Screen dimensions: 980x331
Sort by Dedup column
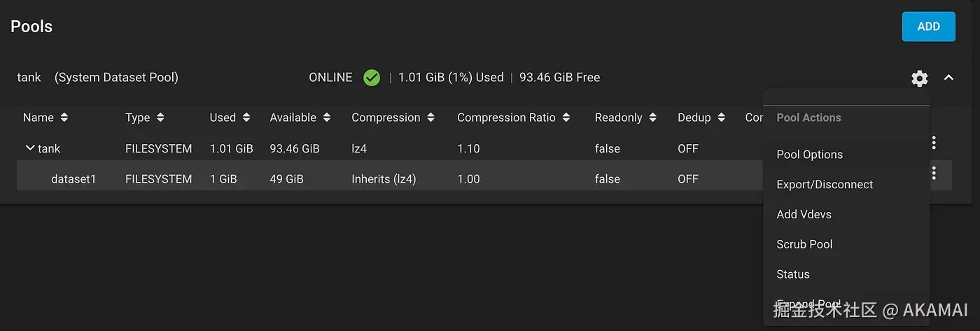tap(722, 118)
